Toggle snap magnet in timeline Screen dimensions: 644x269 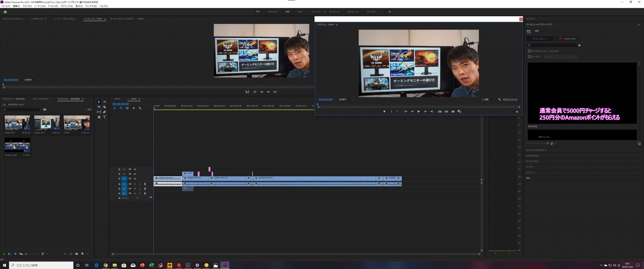click(x=121, y=108)
